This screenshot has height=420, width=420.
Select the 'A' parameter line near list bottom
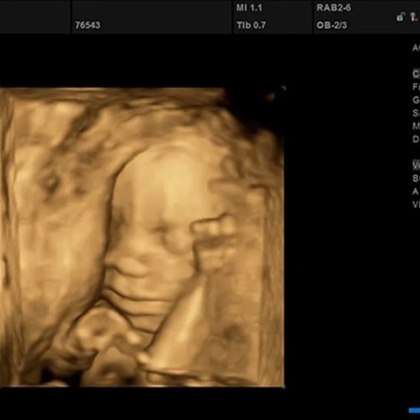click(x=416, y=191)
